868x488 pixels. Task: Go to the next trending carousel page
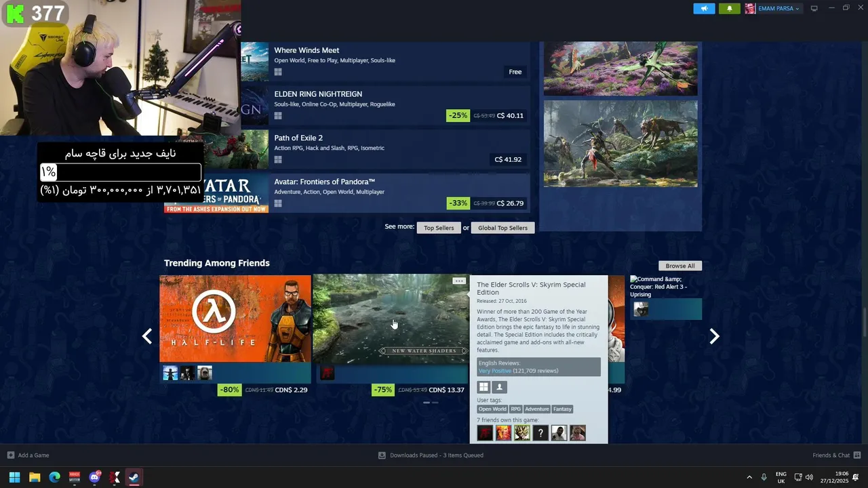[x=714, y=336]
